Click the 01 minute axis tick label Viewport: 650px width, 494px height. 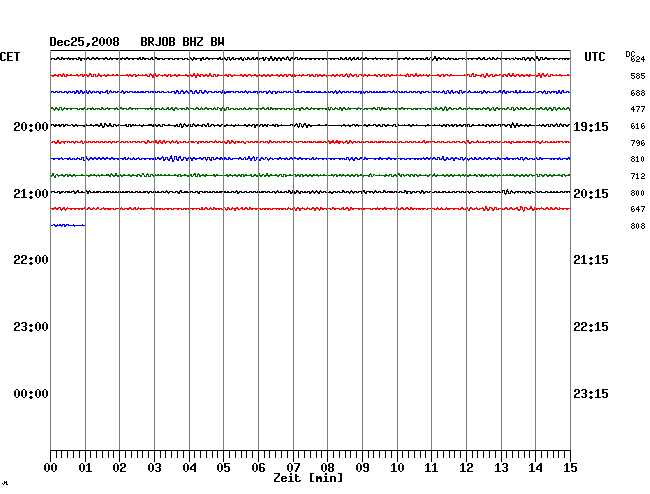click(x=85, y=468)
